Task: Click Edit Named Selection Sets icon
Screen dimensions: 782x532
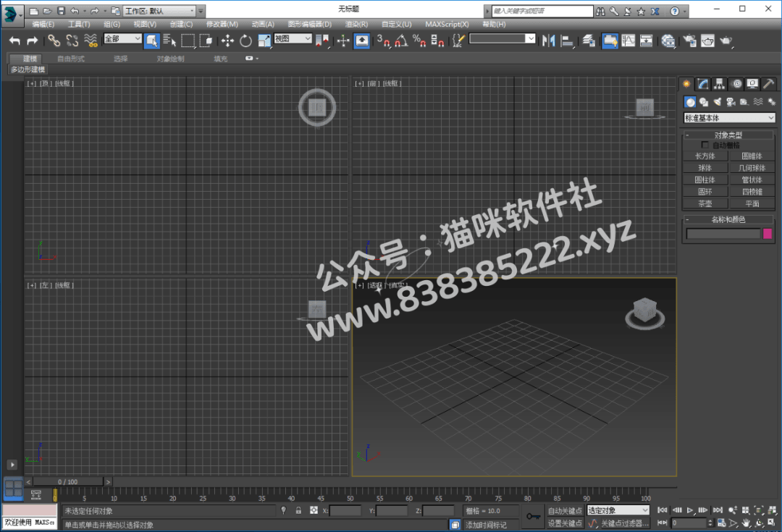Action: (x=458, y=41)
